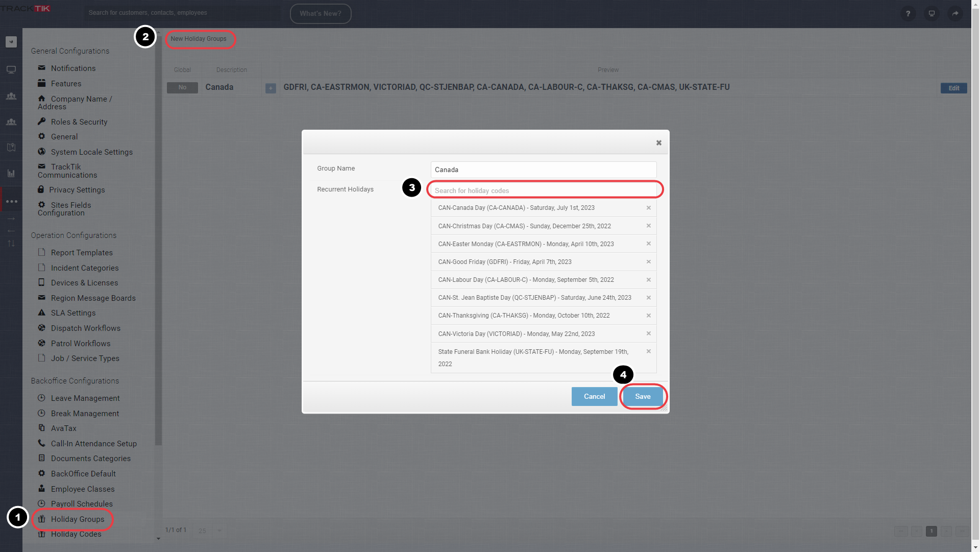Open TrackTik Communications
Image resolution: width=980 pixels, height=552 pixels.
tap(67, 171)
